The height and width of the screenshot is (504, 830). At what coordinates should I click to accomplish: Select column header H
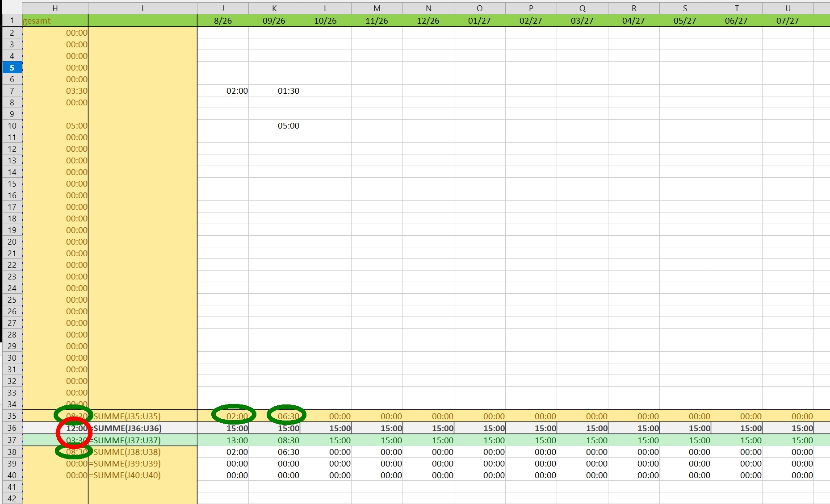[x=55, y=8]
